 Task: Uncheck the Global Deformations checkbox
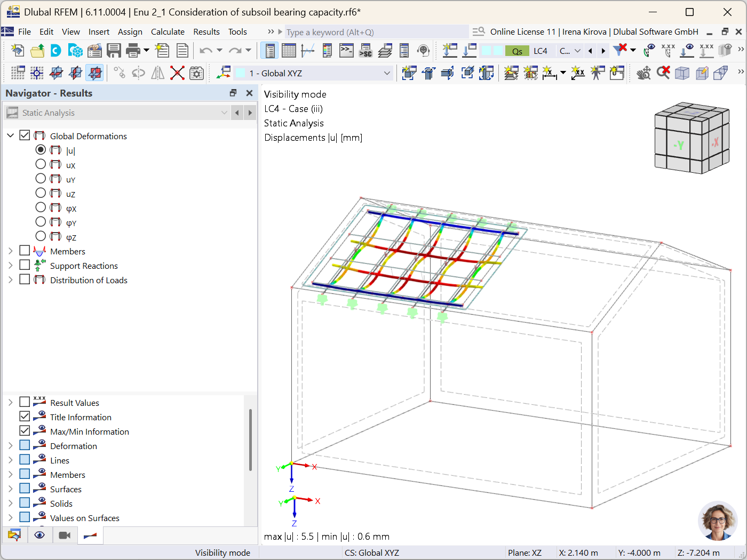25,135
